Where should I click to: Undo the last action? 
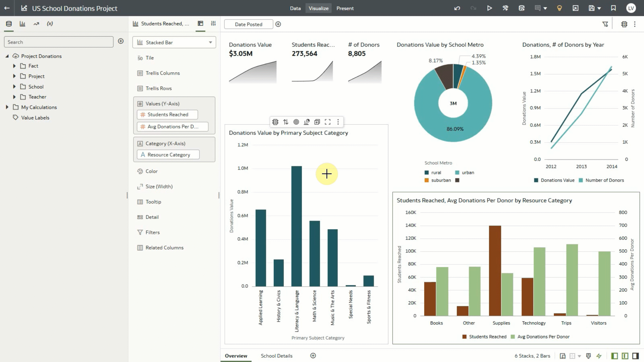[x=458, y=8]
